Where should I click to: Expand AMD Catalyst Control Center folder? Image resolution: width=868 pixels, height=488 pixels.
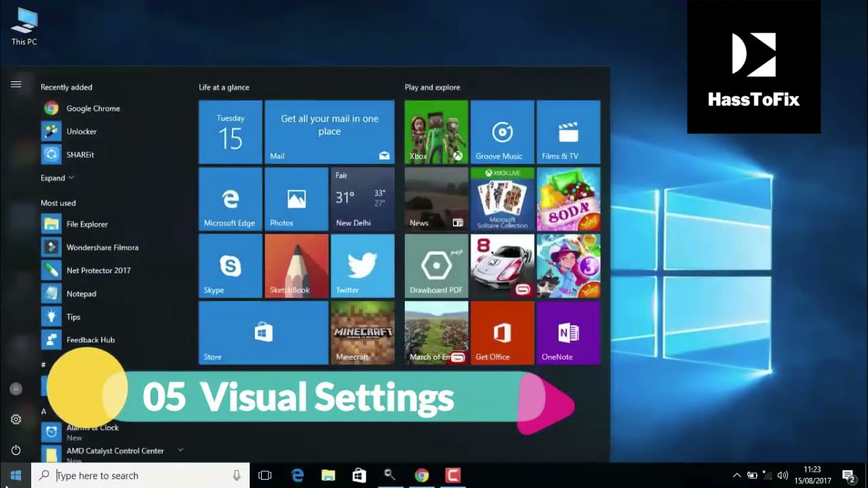(x=180, y=450)
